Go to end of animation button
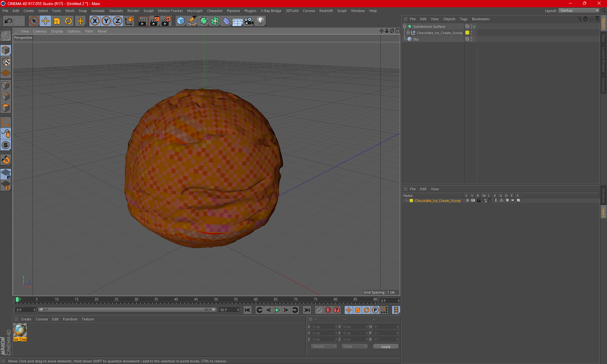This screenshot has height=364, width=607. [x=307, y=310]
